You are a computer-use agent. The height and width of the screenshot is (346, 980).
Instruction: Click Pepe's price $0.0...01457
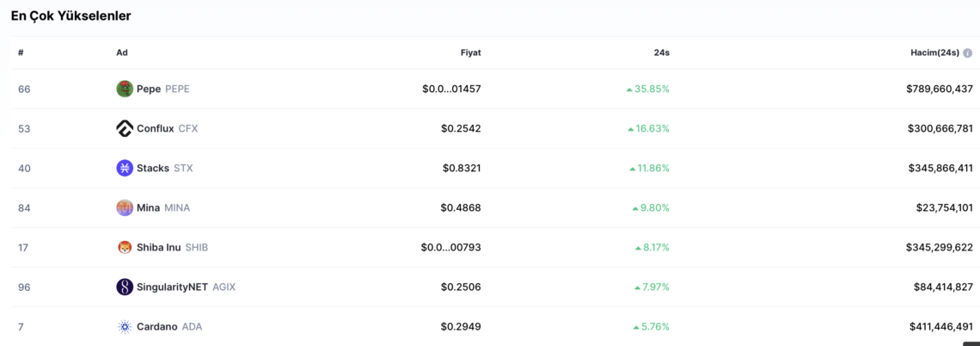452,89
